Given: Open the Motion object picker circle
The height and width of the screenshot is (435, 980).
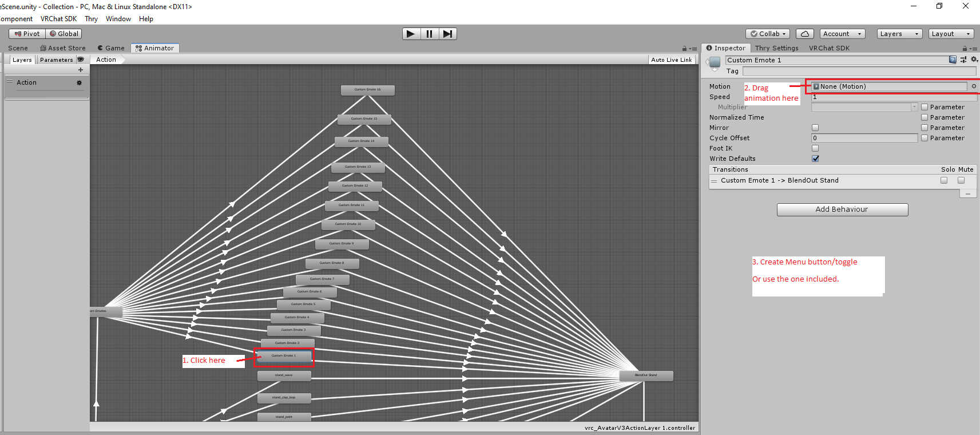Looking at the screenshot, I should coord(974,86).
